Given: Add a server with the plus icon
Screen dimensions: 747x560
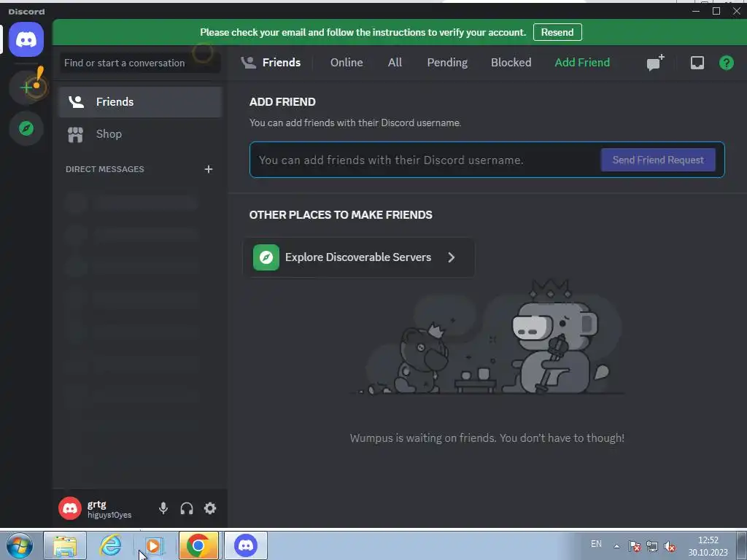Looking at the screenshot, I should (x=26, y=87).
